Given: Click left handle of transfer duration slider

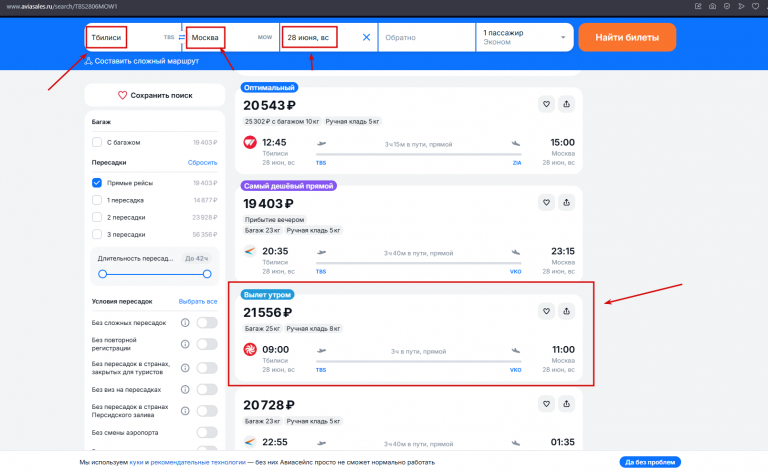Looking at the screenshot, I should 102,274.
